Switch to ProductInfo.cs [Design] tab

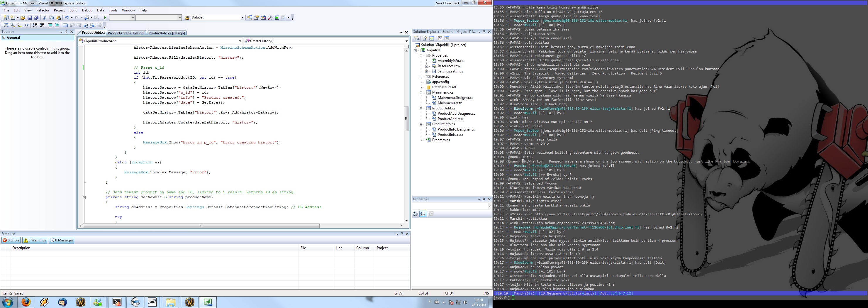(167, 33)
